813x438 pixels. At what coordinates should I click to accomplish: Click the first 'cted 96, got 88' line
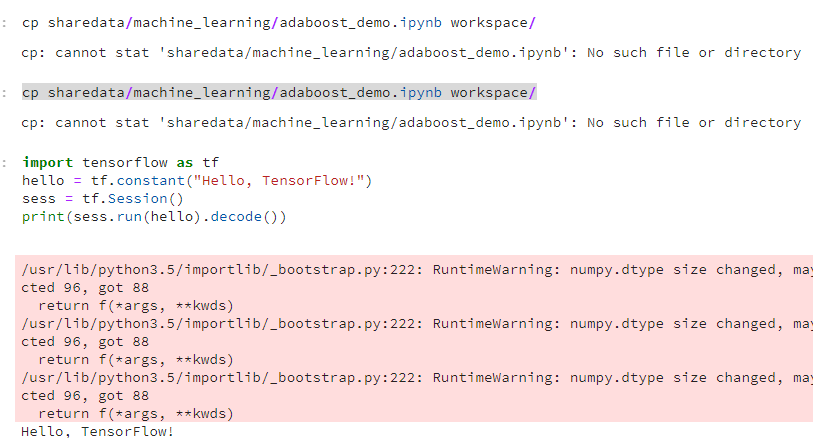pos(85,288)
